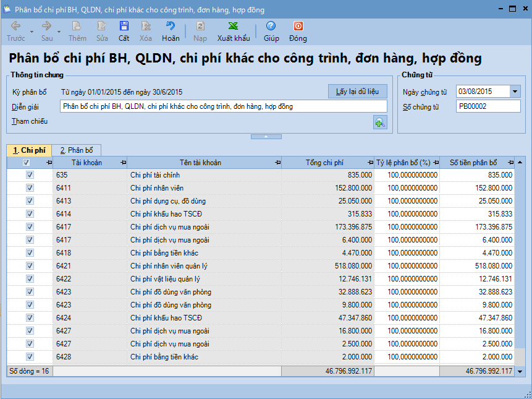Screen dimensions: 532x399
Task: Sort by the Tài khoản column header
Action: pos(87,163)
